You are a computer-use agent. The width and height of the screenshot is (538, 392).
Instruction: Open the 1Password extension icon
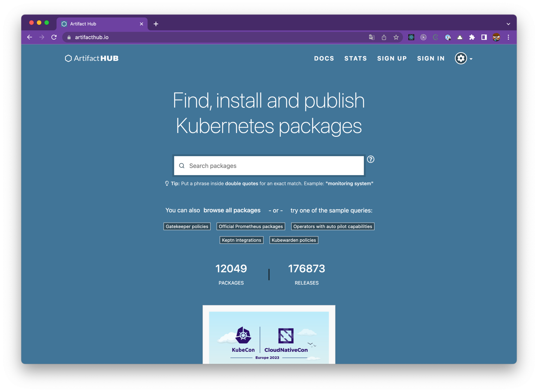click(448, 37)
